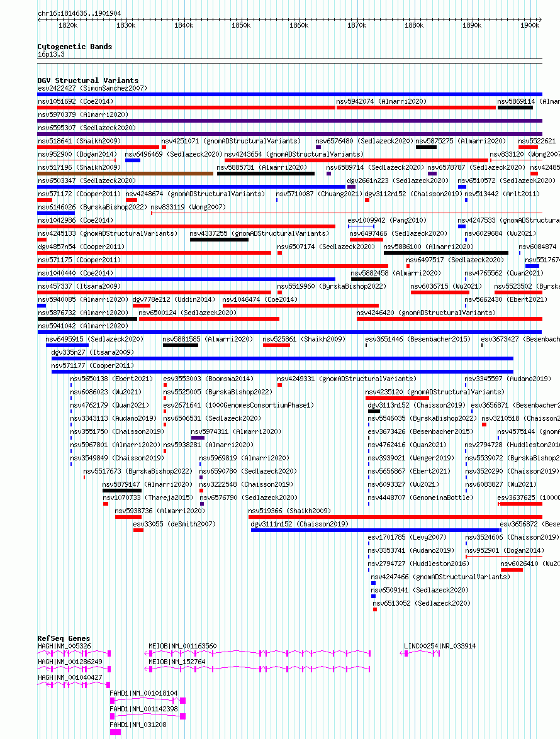This screenshot has height=739, width=560.
Task: Click the nsv6513052 (Sedlazeck2020) label
Action: (x=422, y=603)
